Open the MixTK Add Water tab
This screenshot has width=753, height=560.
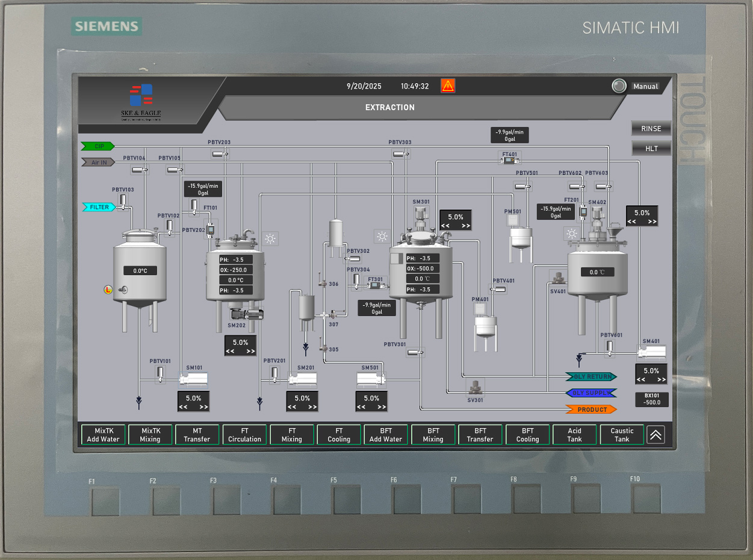click(103, 435)
